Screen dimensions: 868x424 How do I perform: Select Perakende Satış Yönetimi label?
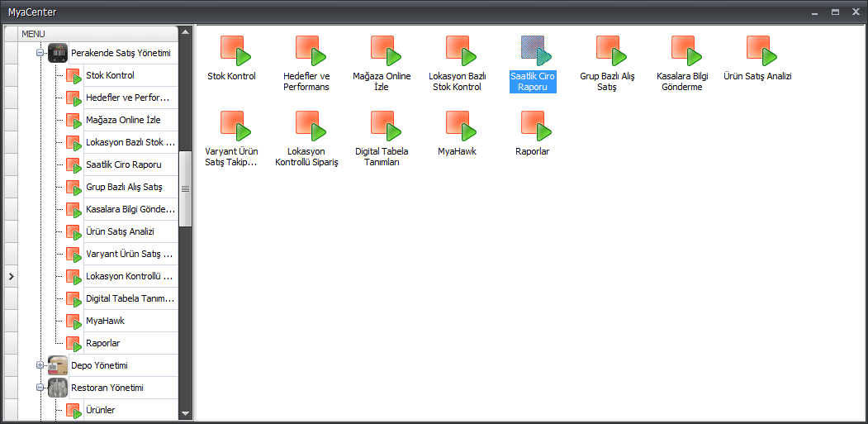[x=121, y=53]
